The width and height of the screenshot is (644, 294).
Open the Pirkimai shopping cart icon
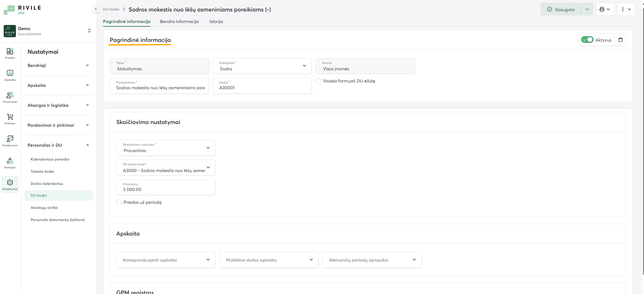(x=10, y=119)
